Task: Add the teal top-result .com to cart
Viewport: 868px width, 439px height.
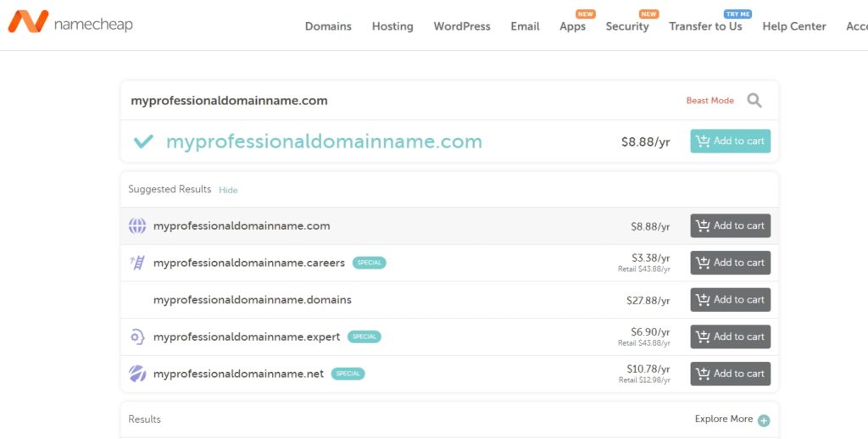Action: 730,142
